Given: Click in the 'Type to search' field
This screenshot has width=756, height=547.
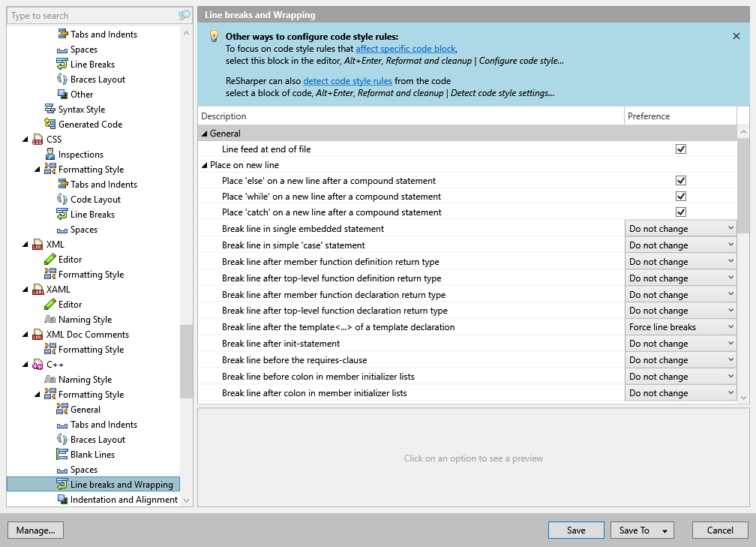Looking at the screenshot, I should pos(90,16).
